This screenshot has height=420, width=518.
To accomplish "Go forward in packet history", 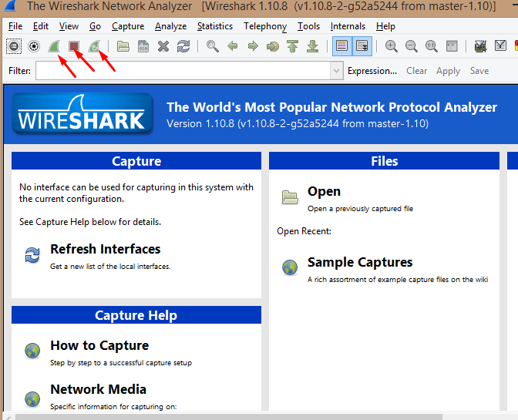I will (x=253, y=46).
